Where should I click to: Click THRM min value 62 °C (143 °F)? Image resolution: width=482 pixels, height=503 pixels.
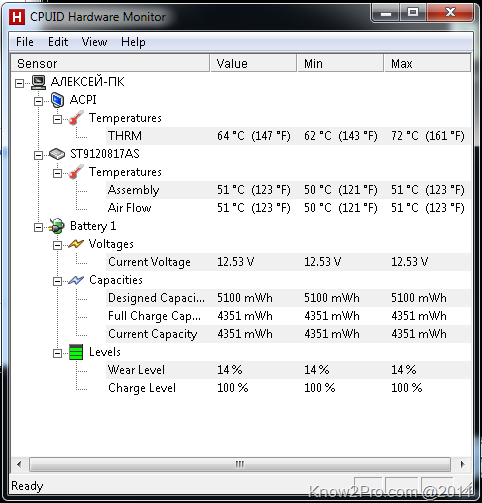click(x=341, y=136)
